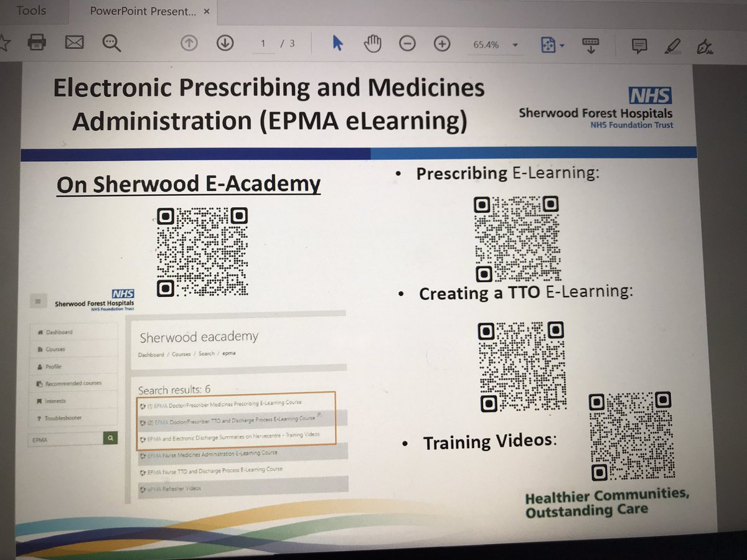Image resolution: width=747 pixels, height=560 pixels.
Task: Click the Sherwood E-Academy QR code
Action: pyautogui.click(x=202, y=251)
